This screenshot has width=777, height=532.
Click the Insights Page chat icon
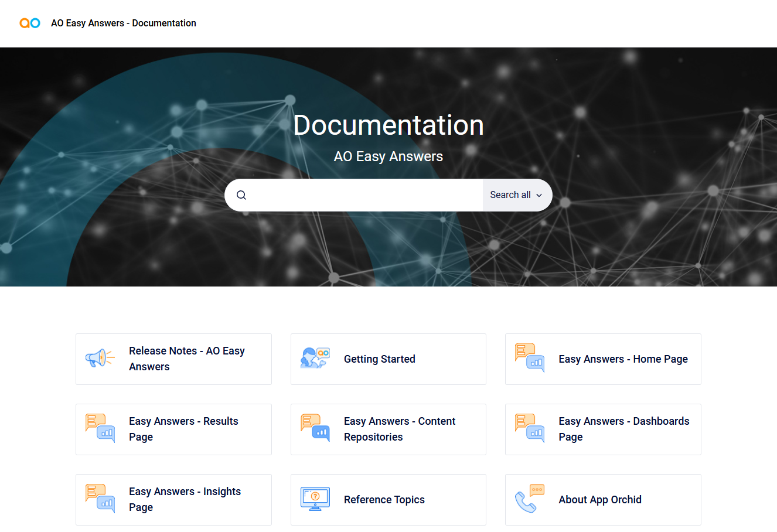[100, 499]
